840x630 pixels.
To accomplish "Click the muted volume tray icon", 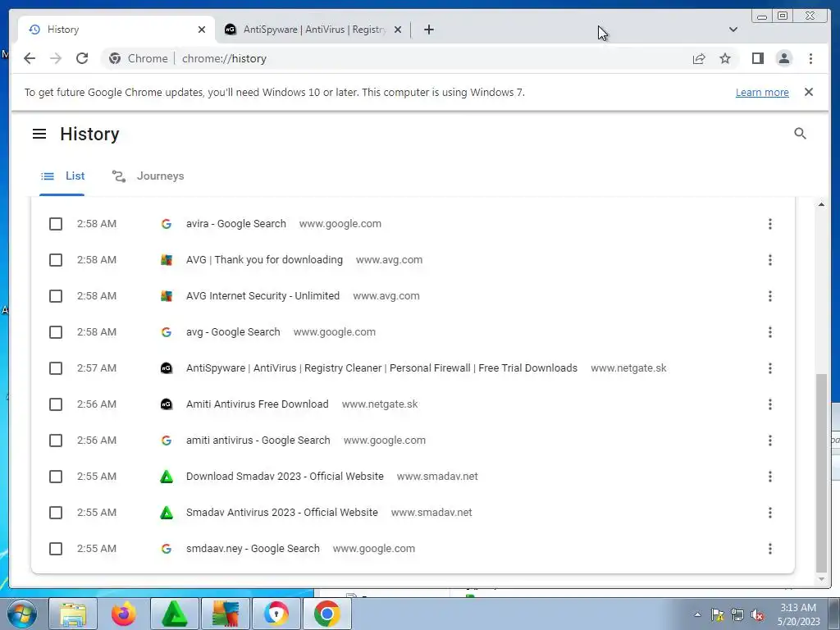I will tap(757, 614).
